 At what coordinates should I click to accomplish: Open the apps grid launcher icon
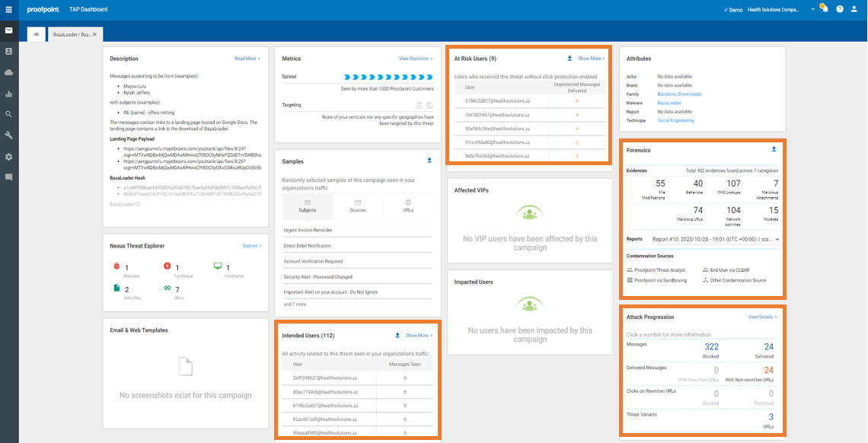(9, 9)
